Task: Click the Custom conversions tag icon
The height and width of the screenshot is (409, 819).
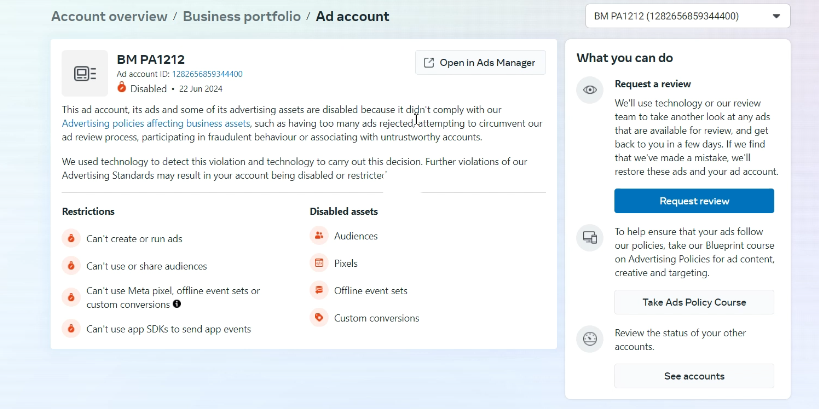Action: pos(319,318)
